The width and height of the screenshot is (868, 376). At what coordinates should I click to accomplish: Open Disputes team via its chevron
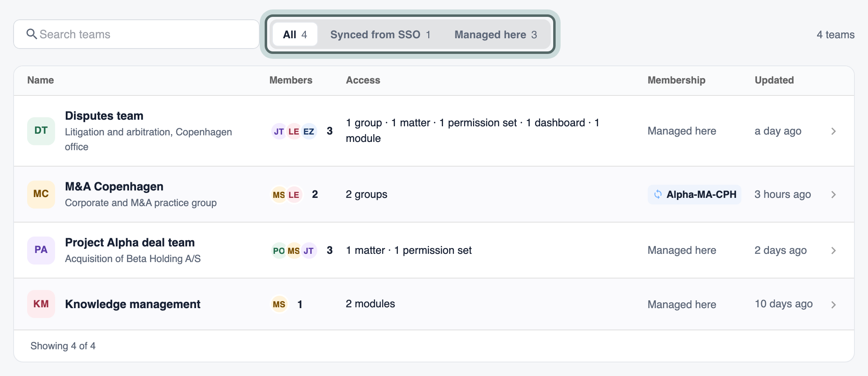pos(833,131)
